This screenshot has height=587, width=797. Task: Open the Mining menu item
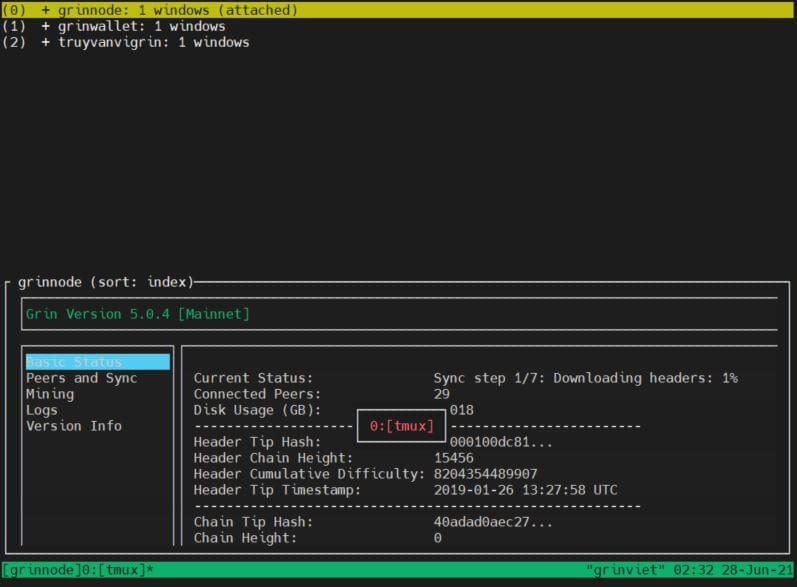click(x=50, y=394)
